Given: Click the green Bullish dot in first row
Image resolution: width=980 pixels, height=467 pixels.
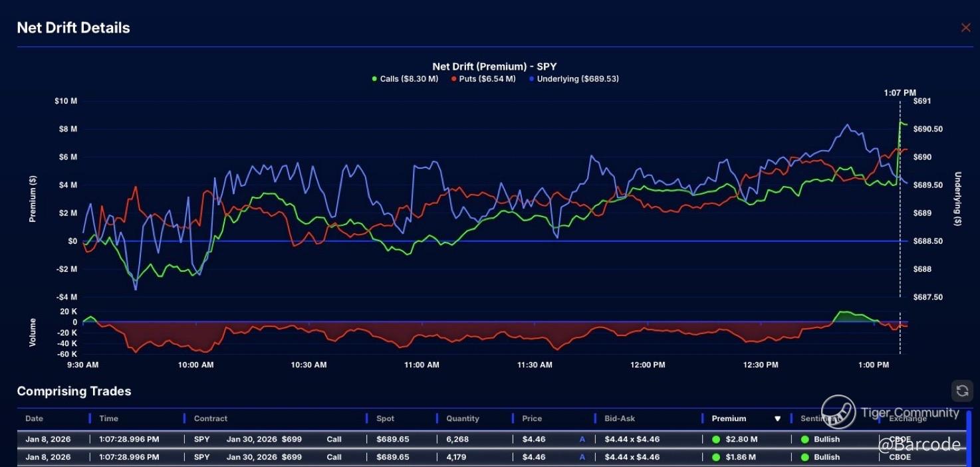Looking at the screenshot, I should (x=804, y=439).
